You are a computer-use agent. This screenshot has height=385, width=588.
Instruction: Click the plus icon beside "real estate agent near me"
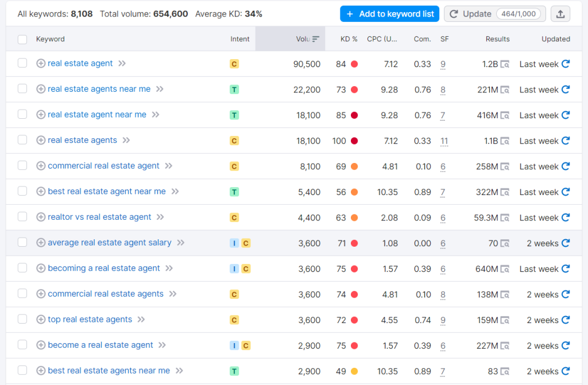pos(41,115)
